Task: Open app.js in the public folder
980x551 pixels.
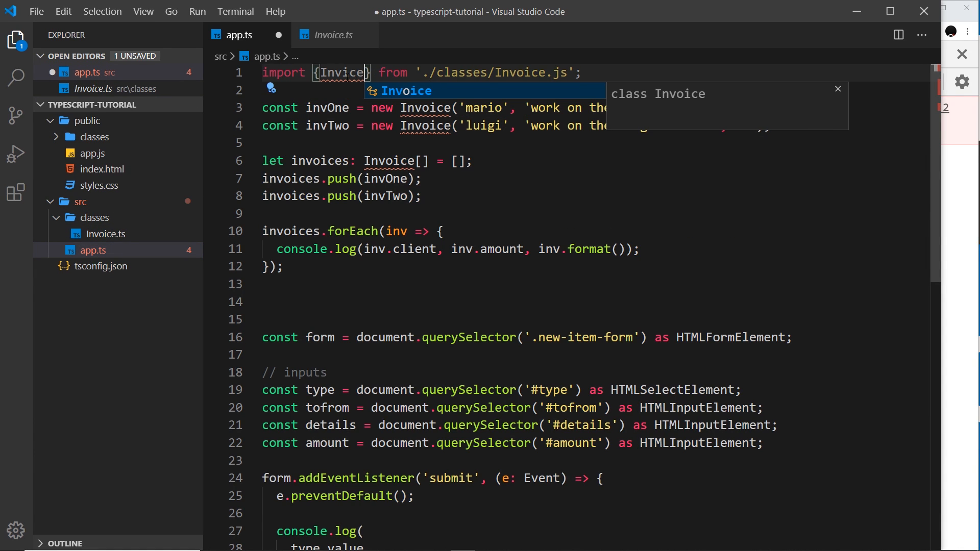Action: (92, 153)
